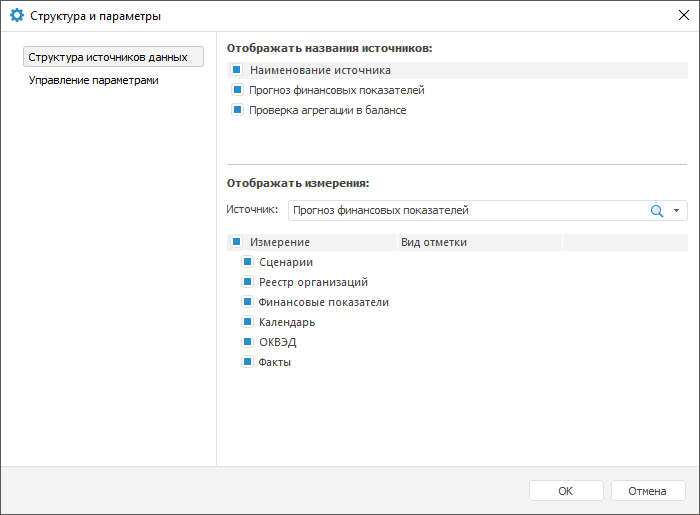Disable the Календарь dimension checkbox
This screenshot has height=515, width=700.
247,322
